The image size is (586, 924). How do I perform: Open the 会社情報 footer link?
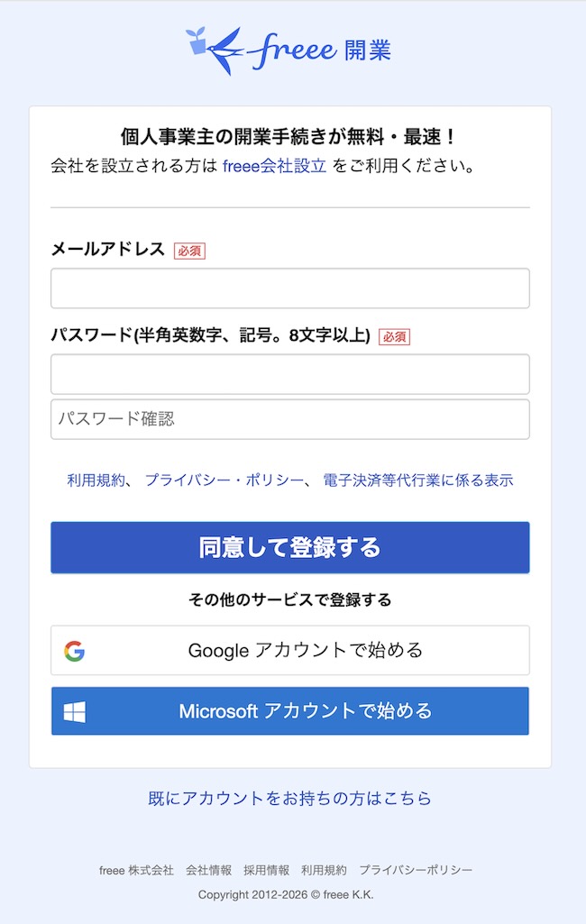tap(208, 871)
